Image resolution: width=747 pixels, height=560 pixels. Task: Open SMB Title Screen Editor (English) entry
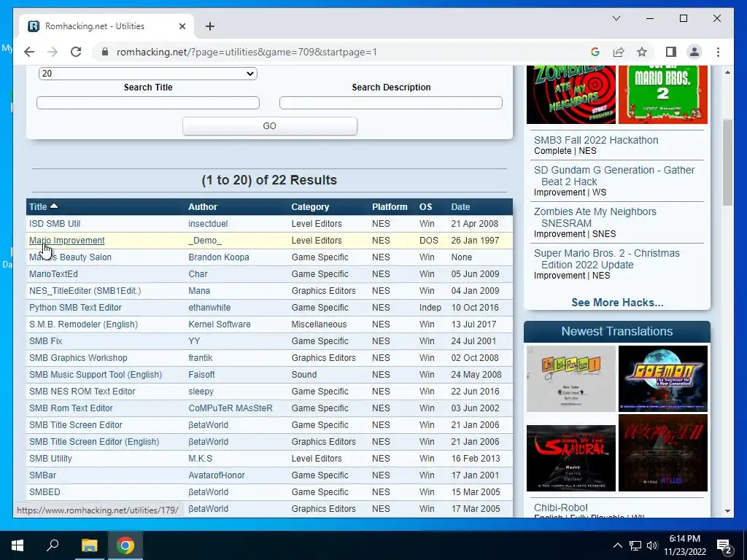click(94, 441)
